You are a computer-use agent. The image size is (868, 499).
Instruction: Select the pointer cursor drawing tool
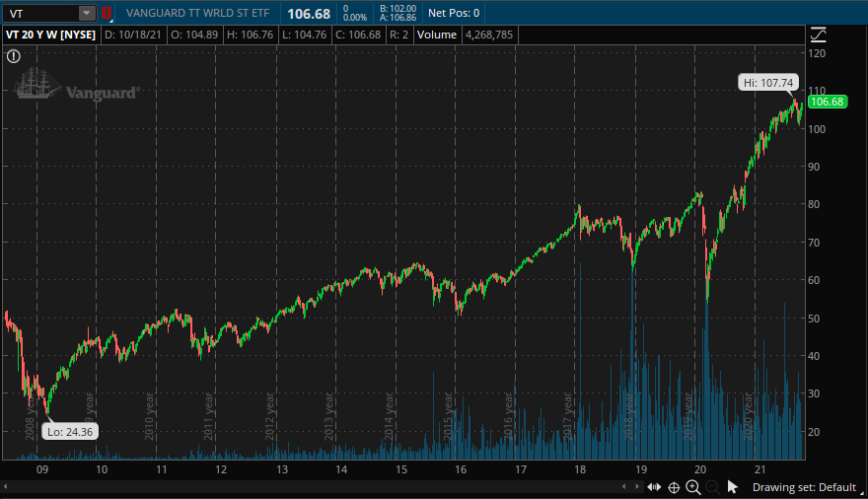pos(732,487)
